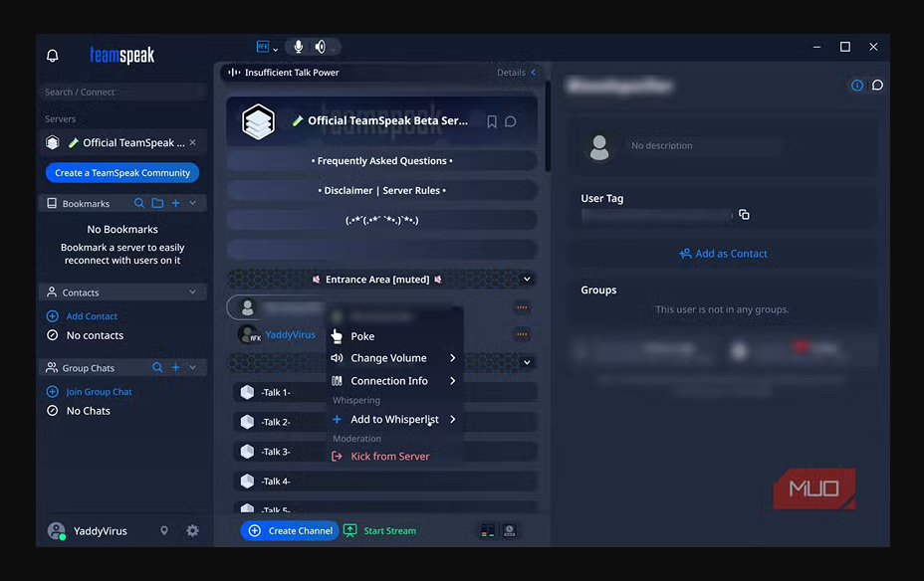Viewport: 924px width, 581px height.
Task: Click the Create Channel button
Action: [x=290, y=530]
